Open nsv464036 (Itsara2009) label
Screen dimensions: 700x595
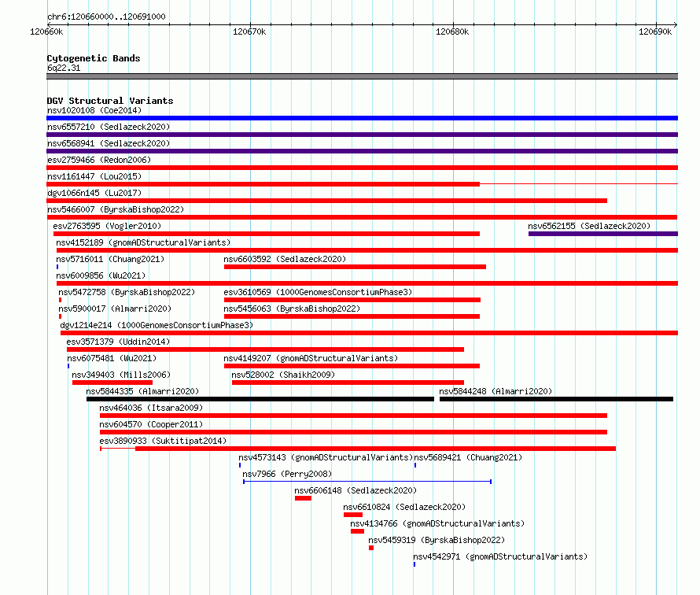(151, 408)
